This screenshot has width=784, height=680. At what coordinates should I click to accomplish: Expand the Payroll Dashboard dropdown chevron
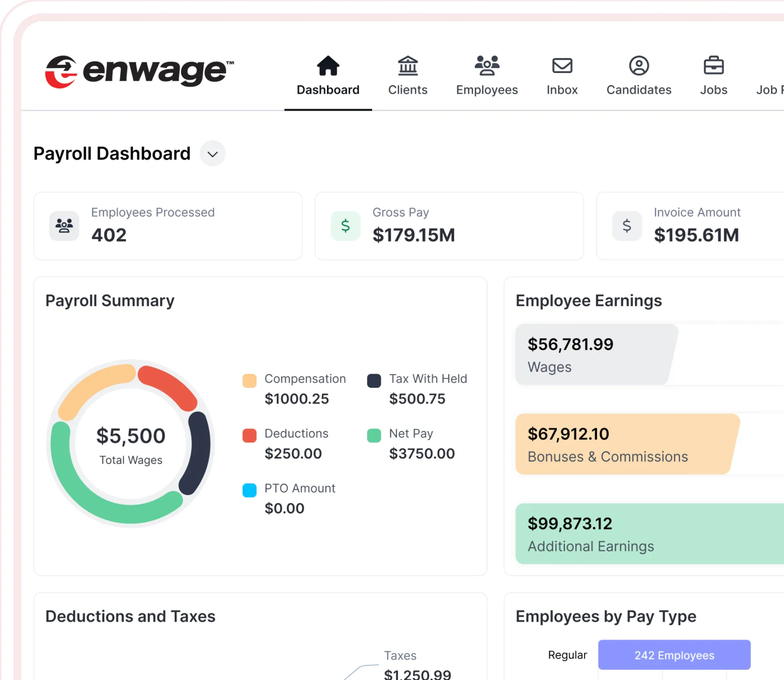(213, 154)
